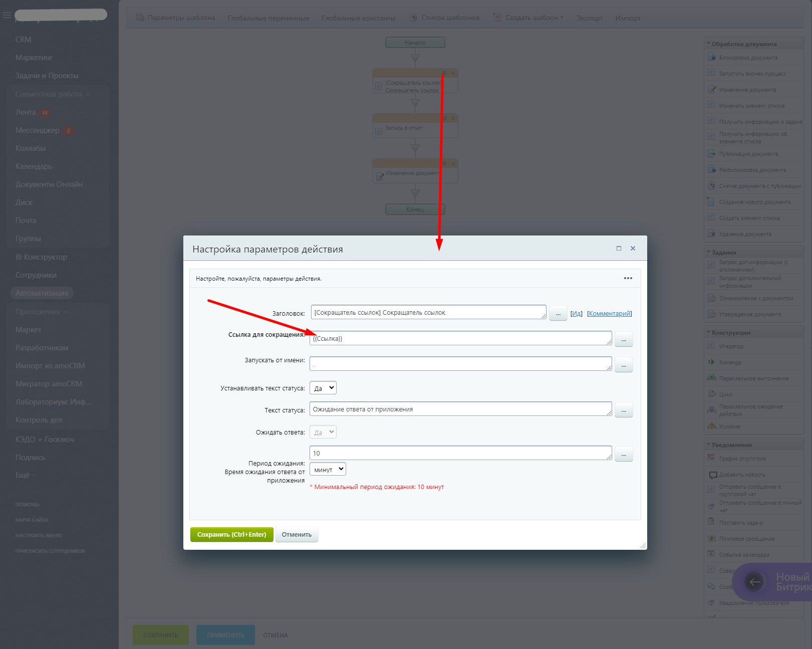
Task: Click the Параллельное выполнение icon
Action: coord(711,378)
